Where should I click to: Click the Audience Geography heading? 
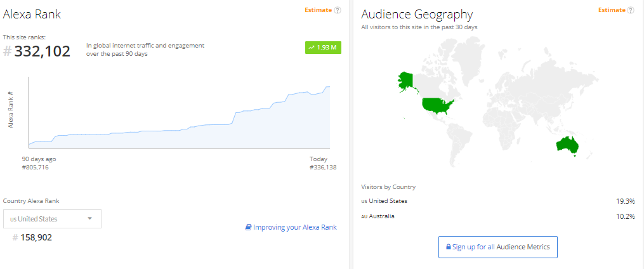point(417,15)
